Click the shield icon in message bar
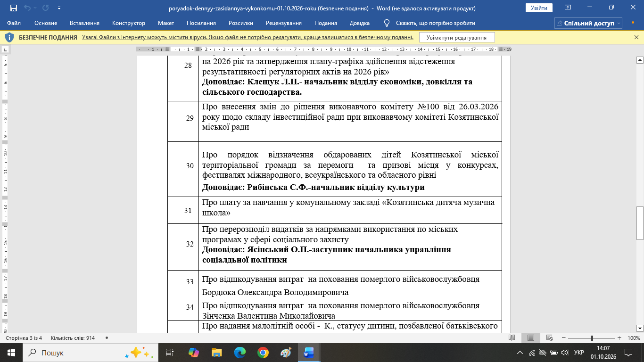 click(9, 37)
